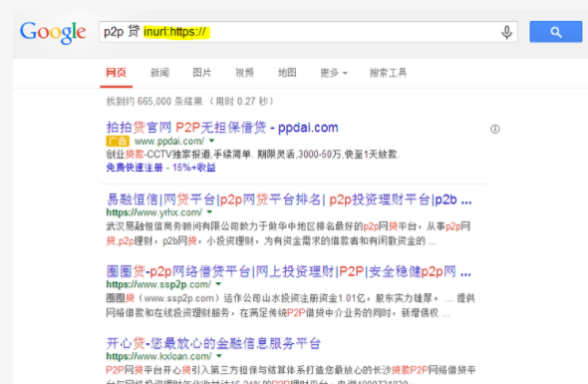
Task: Open the 地图 tab
Action: pyautogui.click(x=287, y=73)
